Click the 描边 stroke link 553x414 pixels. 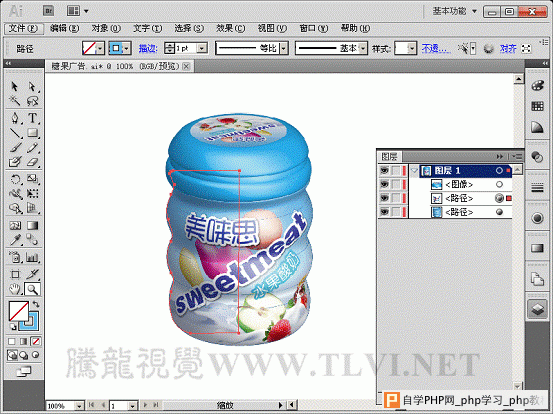click(148, 48)
